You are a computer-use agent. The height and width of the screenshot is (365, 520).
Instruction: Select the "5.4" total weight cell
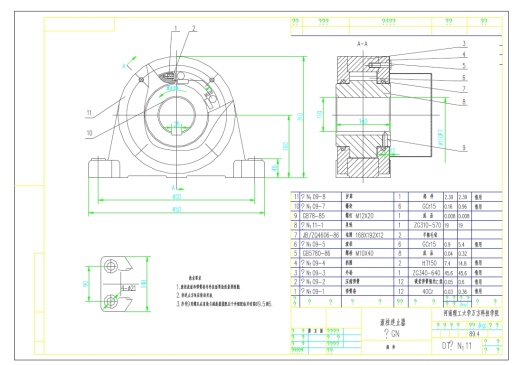461,244
